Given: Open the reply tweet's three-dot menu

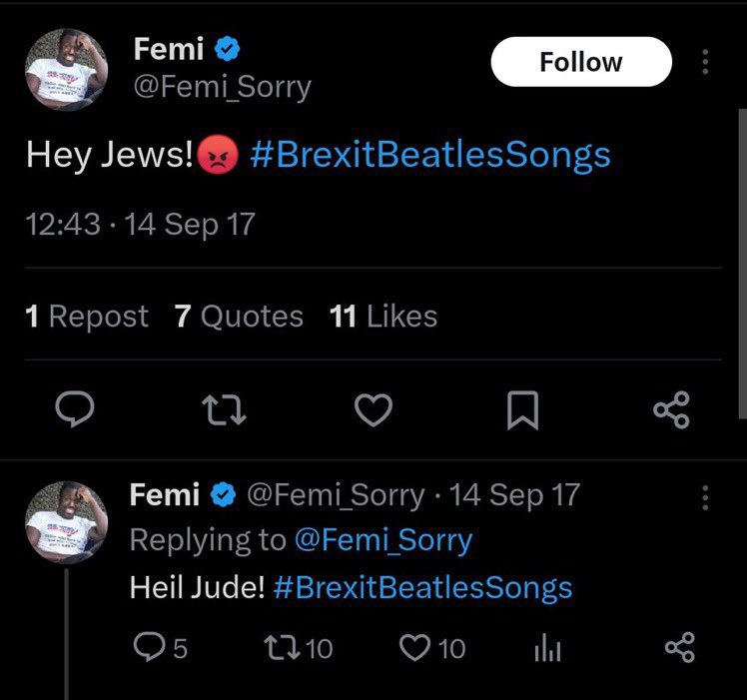Looking at the screenshot, I should pos(706,497).
